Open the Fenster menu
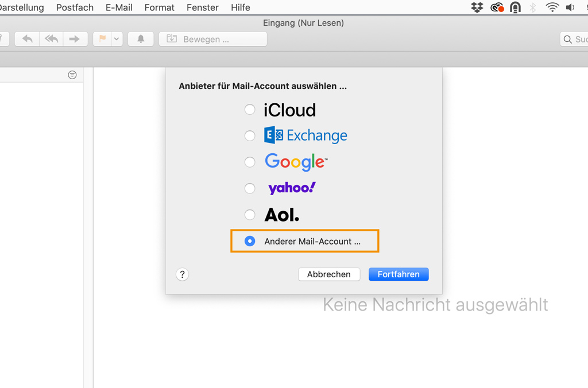The image size is (588, 388). point(203,7)
